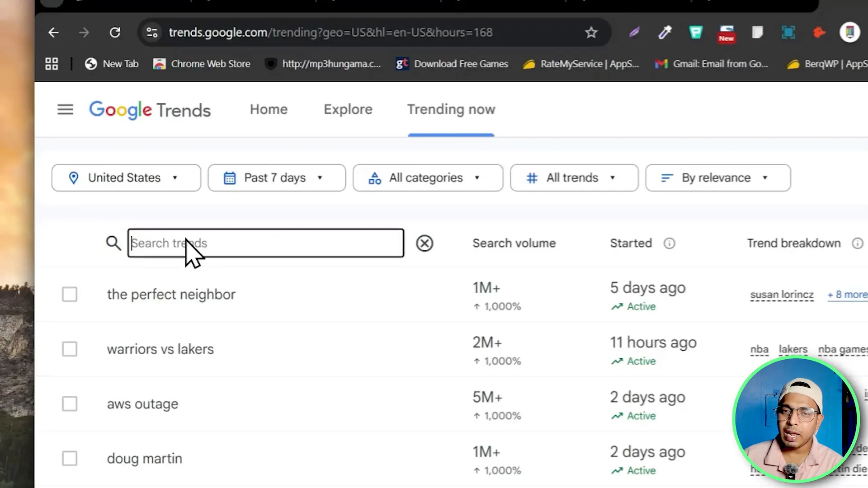Viewport: 868px width, 488px height.
Task: Open the Chrome Web Store bookmark
Action: click(x=202, y=64)
